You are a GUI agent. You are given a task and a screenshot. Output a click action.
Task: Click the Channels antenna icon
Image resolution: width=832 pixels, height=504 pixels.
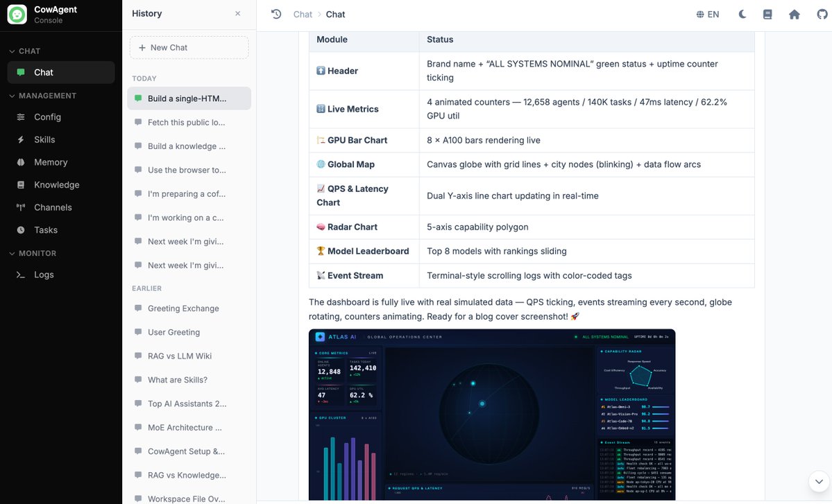[21, 208]
